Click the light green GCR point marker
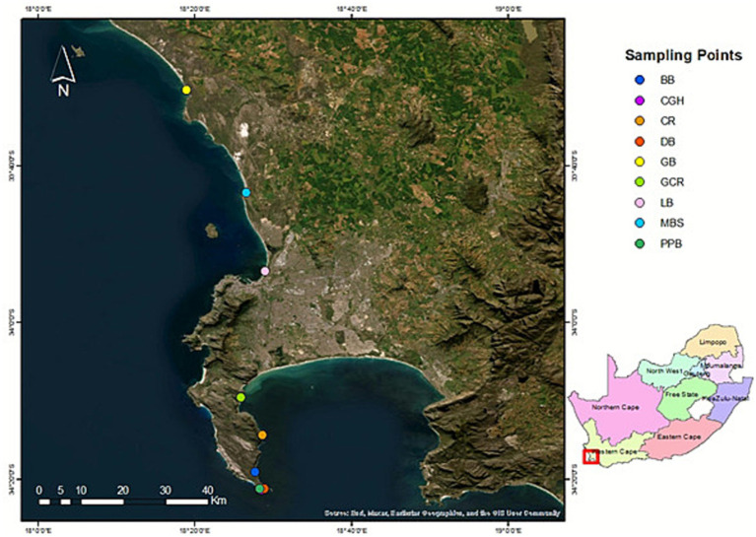 [241, 398]
